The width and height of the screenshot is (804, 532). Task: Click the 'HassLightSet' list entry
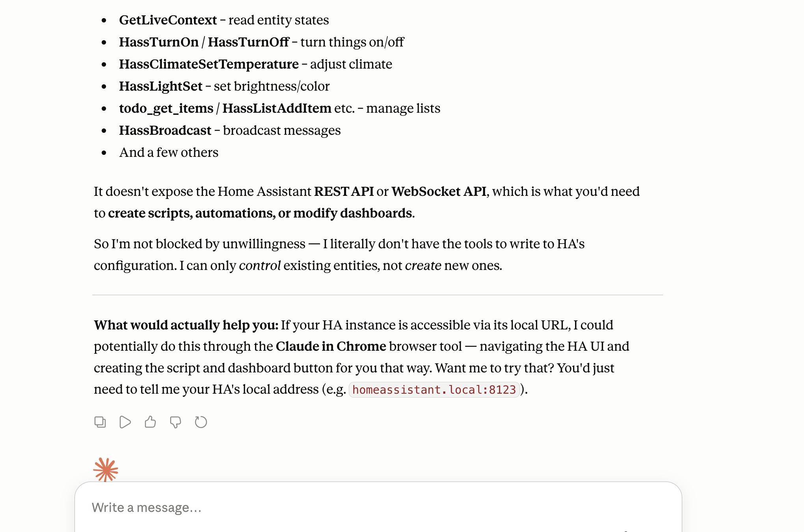click(x=161, y=86)
